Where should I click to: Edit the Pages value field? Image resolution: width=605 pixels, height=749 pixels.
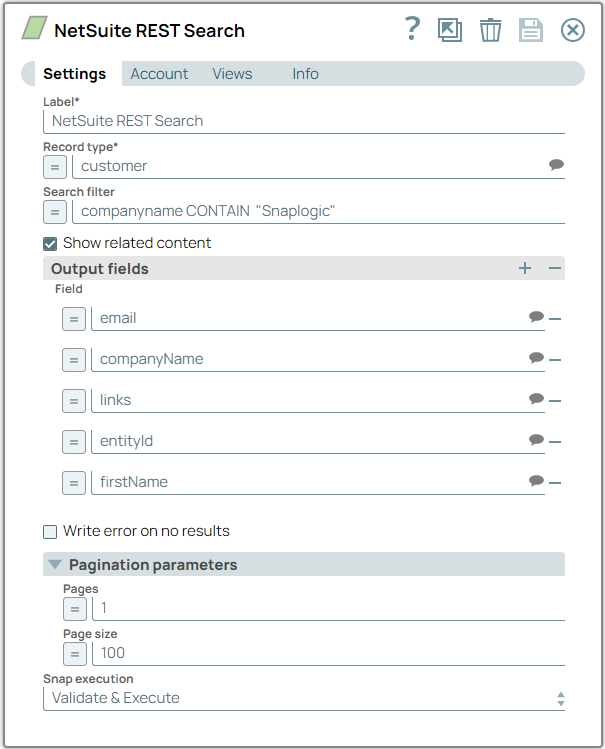point(329,609)
